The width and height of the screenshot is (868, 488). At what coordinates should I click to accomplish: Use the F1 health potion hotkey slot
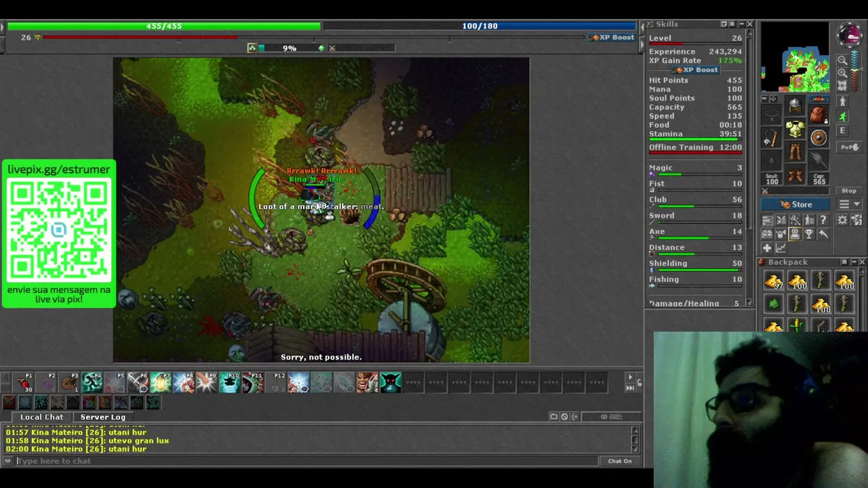click(24, 383)
